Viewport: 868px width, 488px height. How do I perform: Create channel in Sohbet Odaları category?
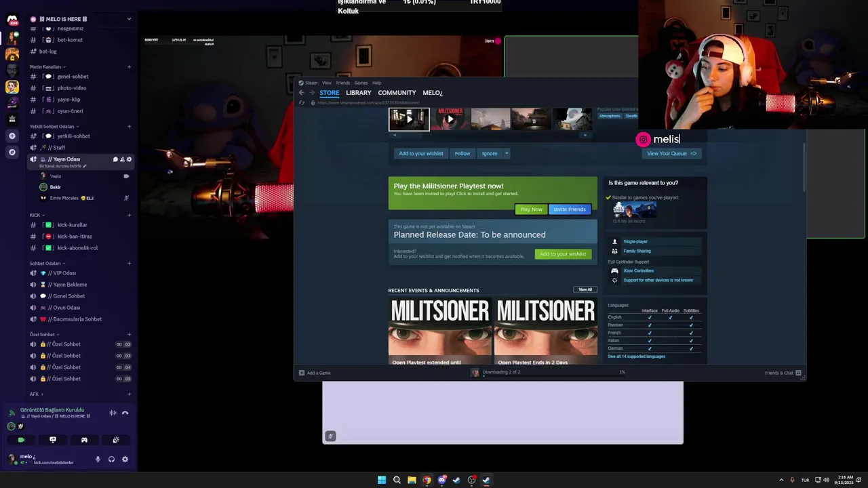pyautogui.click(x=129, y=264)
